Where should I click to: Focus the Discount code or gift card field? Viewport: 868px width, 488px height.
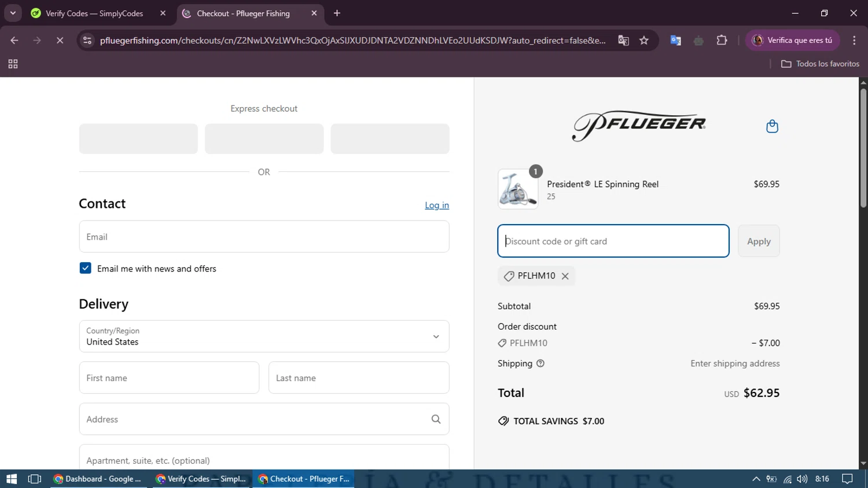pyautogui.click(x=613, y=241)
